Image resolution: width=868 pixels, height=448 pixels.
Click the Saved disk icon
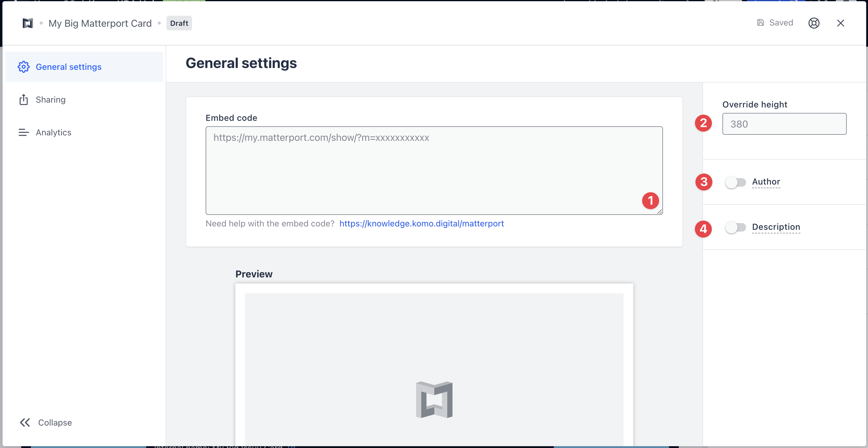point(761,22)
